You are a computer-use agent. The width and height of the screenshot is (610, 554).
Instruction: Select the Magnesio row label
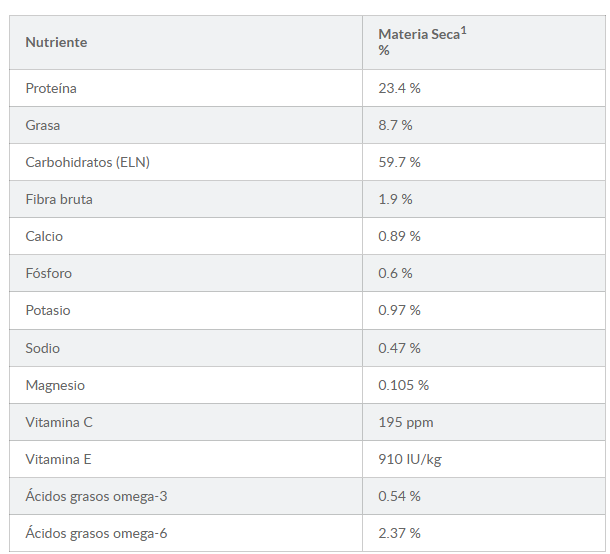(55, 385)
